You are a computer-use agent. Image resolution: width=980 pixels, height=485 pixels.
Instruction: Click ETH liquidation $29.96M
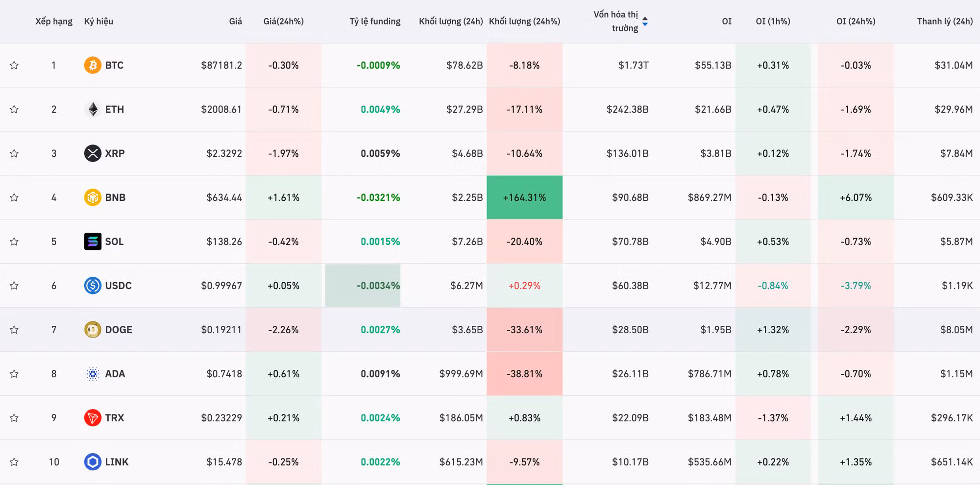pyautogui.click(x=954, y=109)
